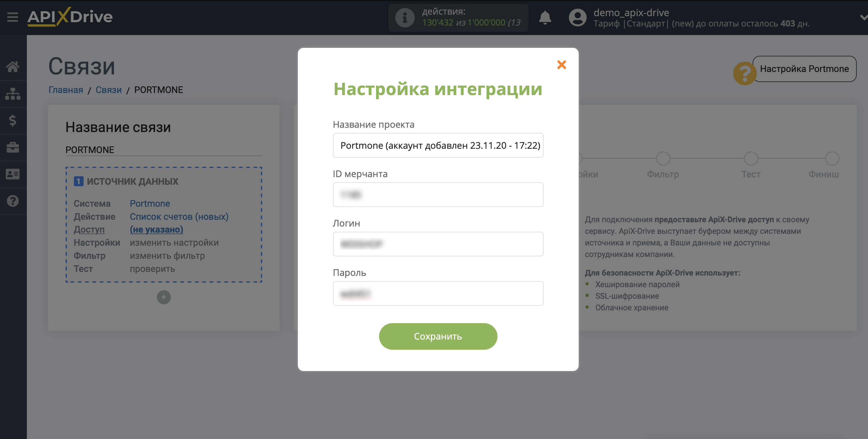This screenshot has height=439, width=868.
Task: Close the integration settings dialog
Action: [561, 65]
